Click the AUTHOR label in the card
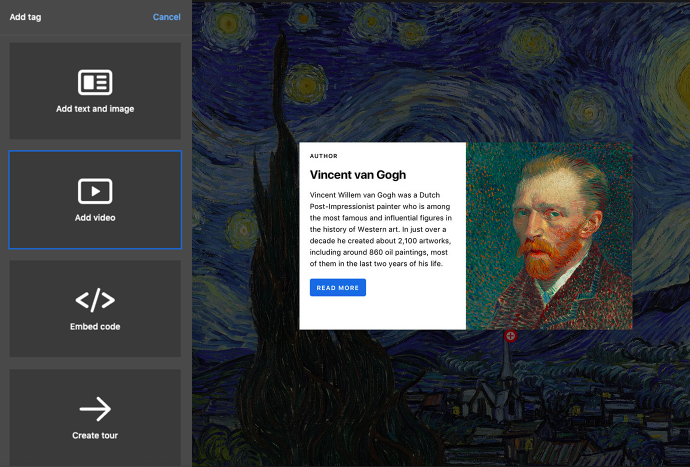 click(323, 156)
